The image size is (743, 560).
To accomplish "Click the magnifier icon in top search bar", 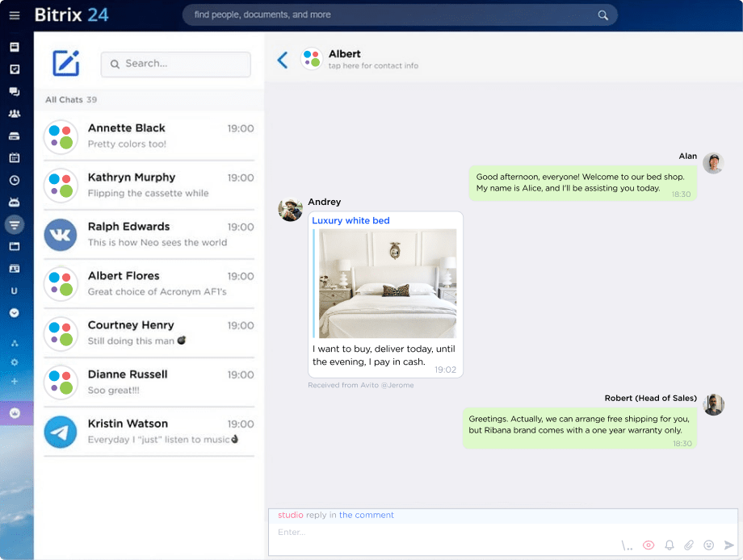I will click(x=602, y=15).
